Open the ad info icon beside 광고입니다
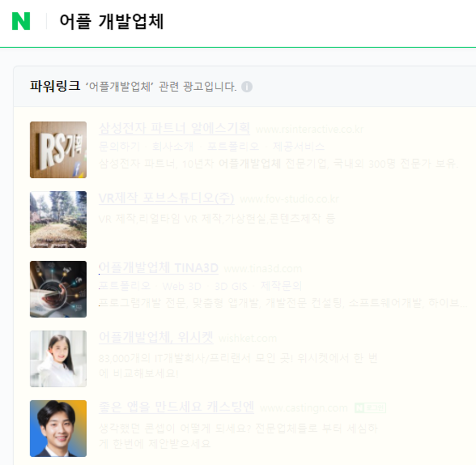 [x=247, y=87]
